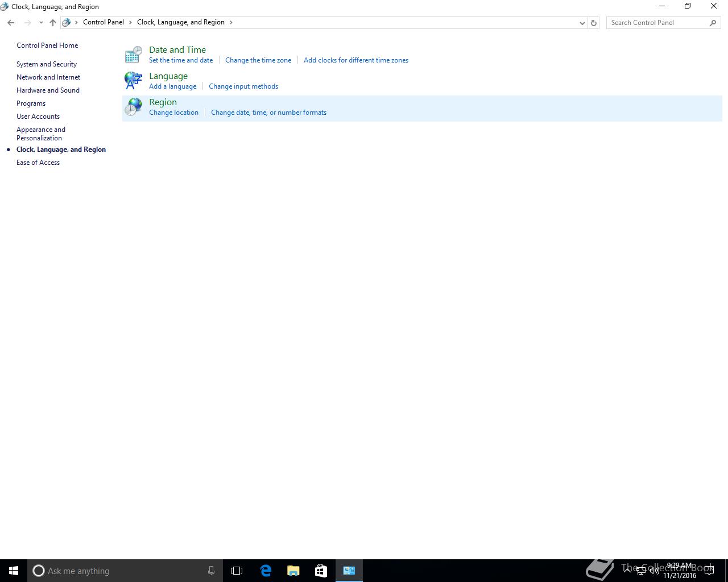Open the Region globe icon

click(133, 107)
